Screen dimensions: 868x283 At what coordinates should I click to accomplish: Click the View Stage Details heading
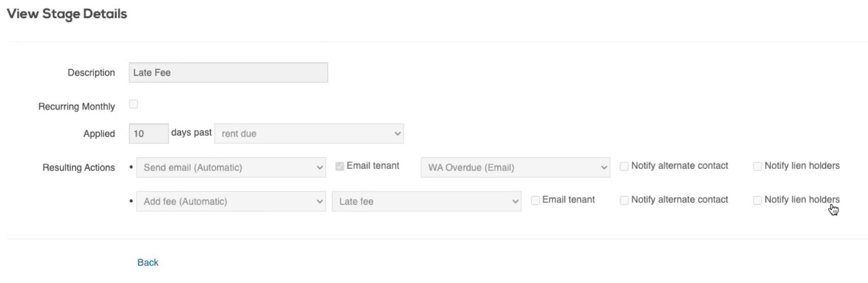[67, 14]
